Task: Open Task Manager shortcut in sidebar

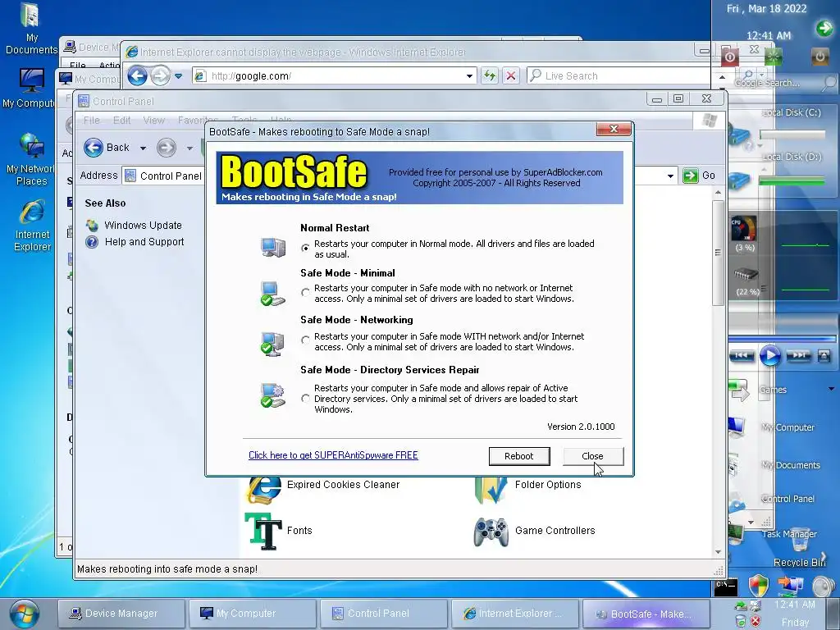Action: point(789,534)
